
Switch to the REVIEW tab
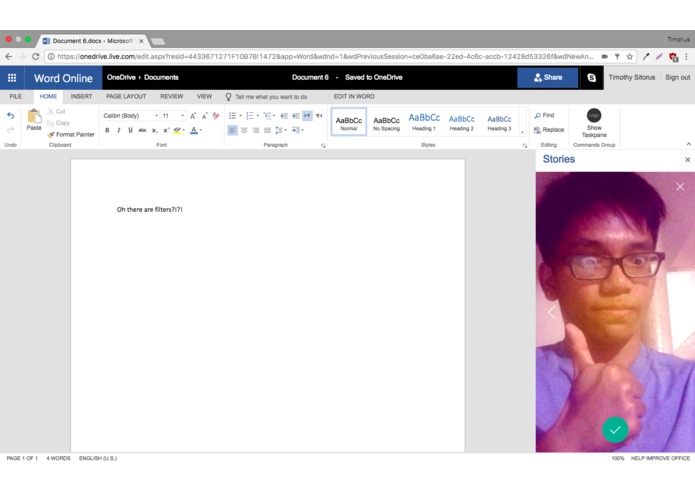(172, 97)
